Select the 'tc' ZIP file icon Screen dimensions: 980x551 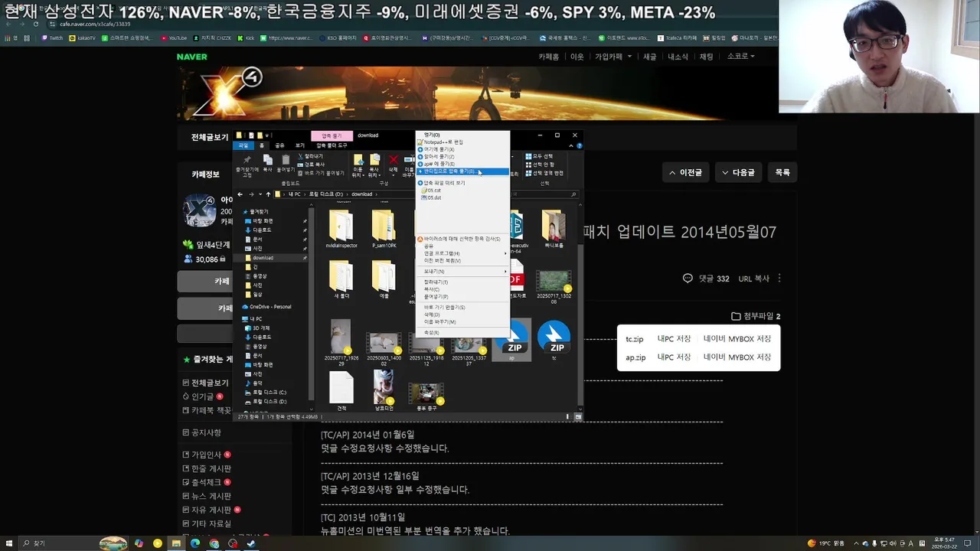(554, 340)
